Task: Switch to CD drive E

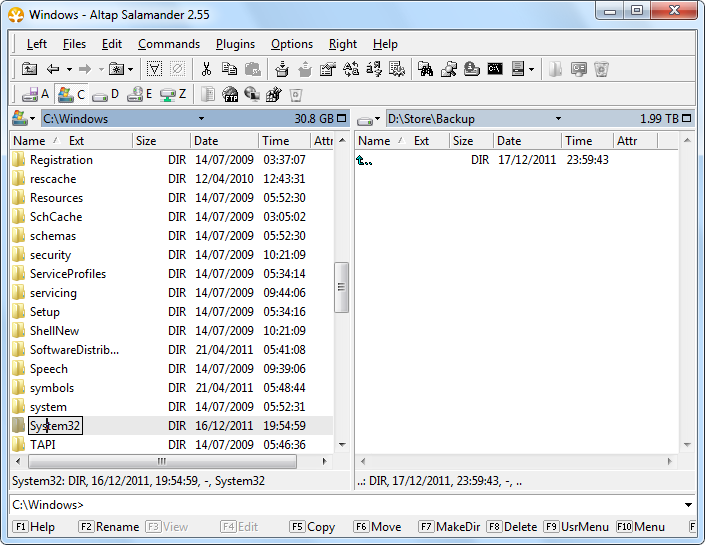Action: (x=139, y=94)
